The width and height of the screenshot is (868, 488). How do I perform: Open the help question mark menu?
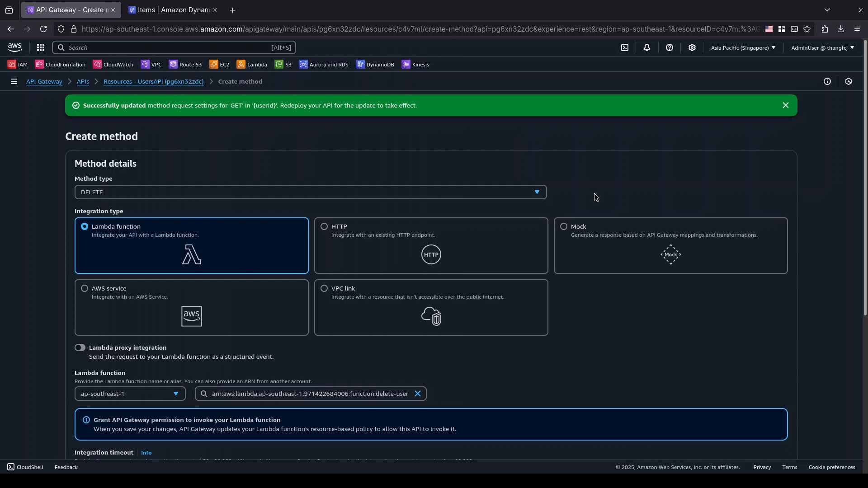[x=670, y=47]
